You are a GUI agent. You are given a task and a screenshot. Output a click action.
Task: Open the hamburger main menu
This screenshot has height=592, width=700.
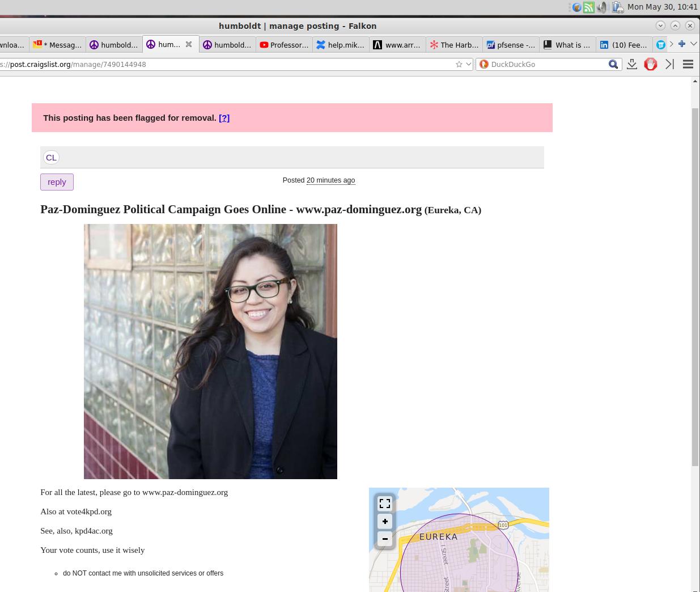[x=688, y=64]
